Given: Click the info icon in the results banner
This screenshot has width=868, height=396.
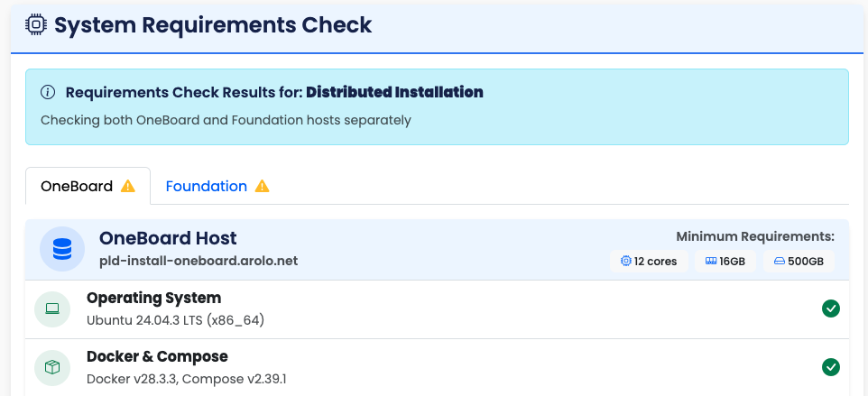Looking at the screenshot, I should (49, 92).
